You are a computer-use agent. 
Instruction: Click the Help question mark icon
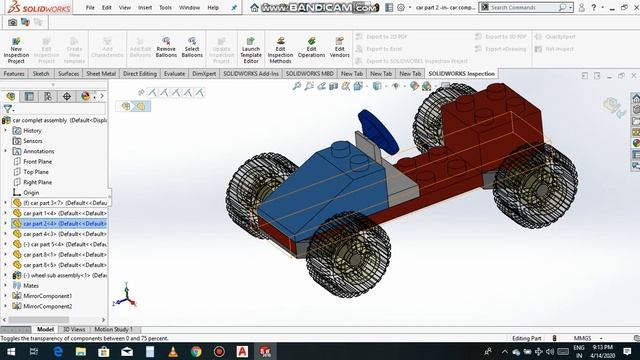pos(594,7)
